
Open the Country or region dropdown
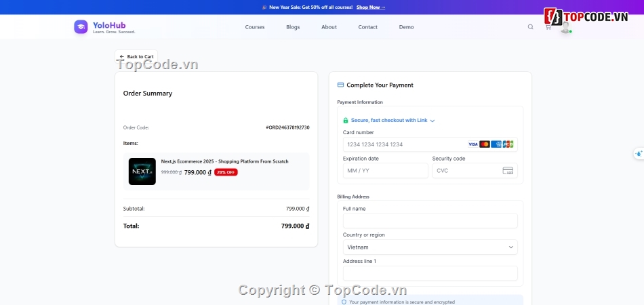coord(430,247)
